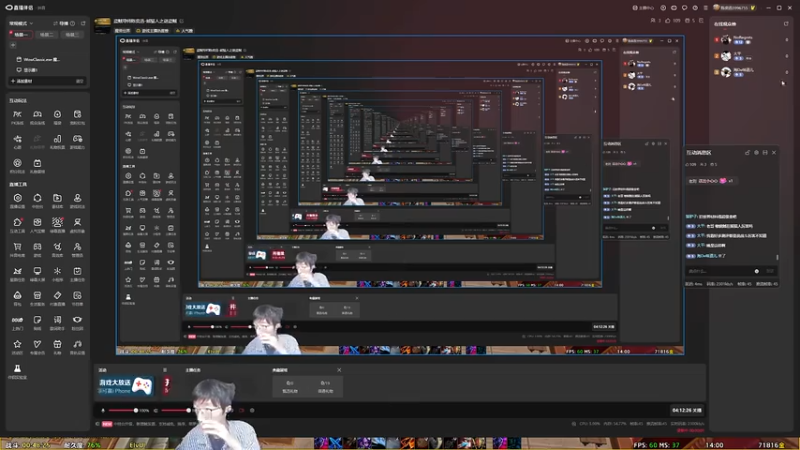Select the first-ranked viewer in audience list
The height and width of the screenshot is (450, 800).
coord(750,39)
